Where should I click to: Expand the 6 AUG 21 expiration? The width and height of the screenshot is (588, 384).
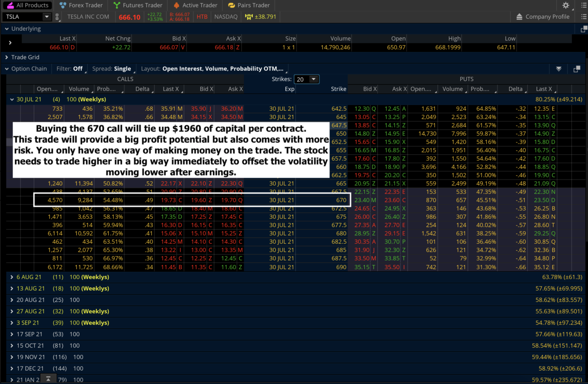[x=11, y=277]
